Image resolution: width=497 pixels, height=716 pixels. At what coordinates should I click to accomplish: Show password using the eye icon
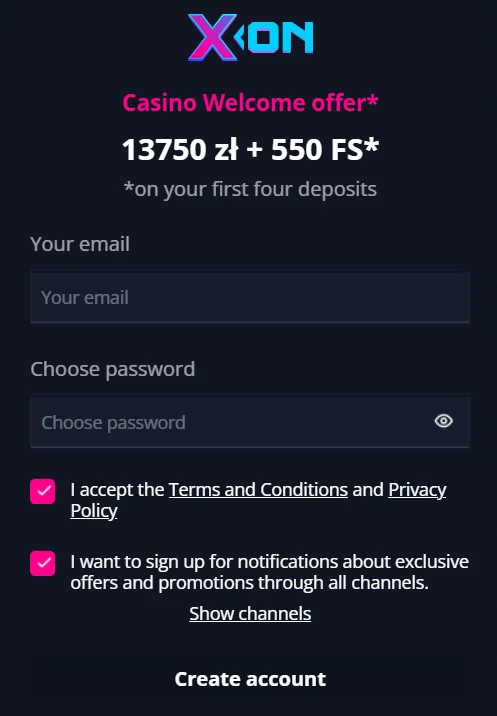443,421
